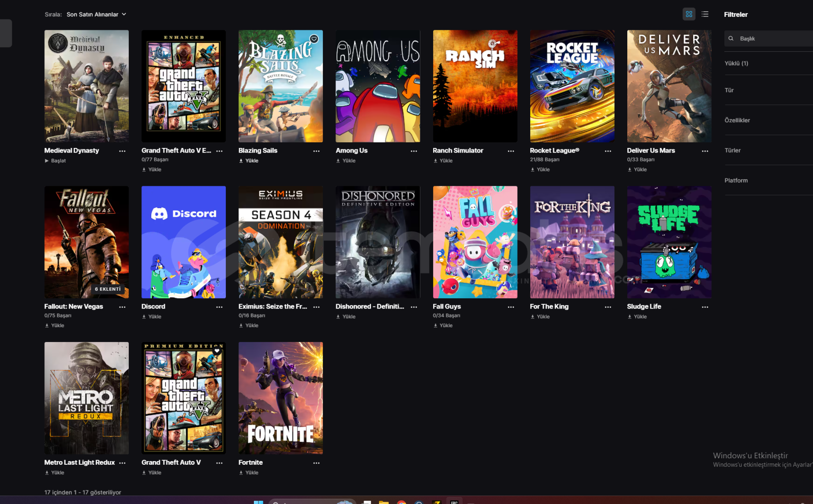This screenshot has width=813, height=504.
Task: Open the Among Us cover thumbnail
Action: (x=378, y=86)
